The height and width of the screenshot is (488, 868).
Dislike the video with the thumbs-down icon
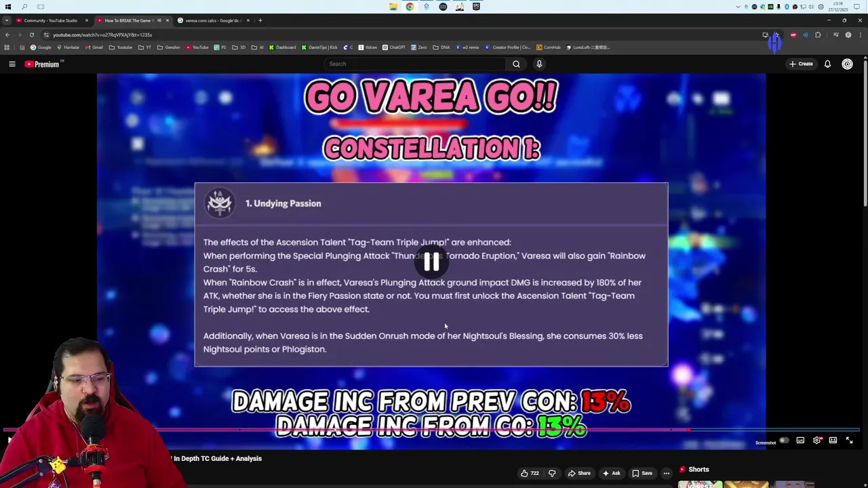pos(552,473)
